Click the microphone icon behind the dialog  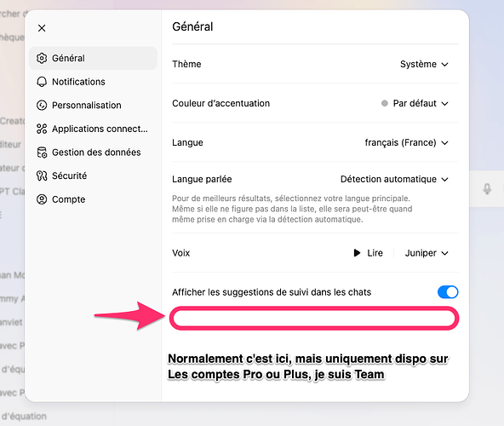click(487, 189)
